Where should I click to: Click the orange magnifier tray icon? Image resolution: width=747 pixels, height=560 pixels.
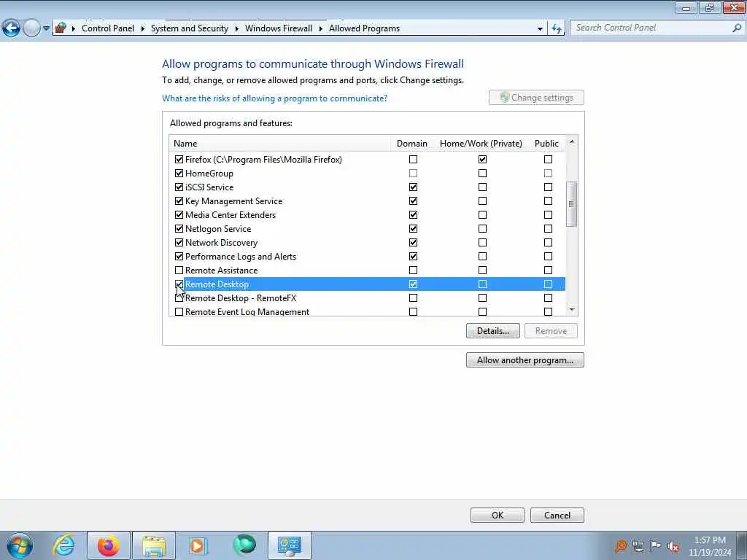(x=621, y=545)
